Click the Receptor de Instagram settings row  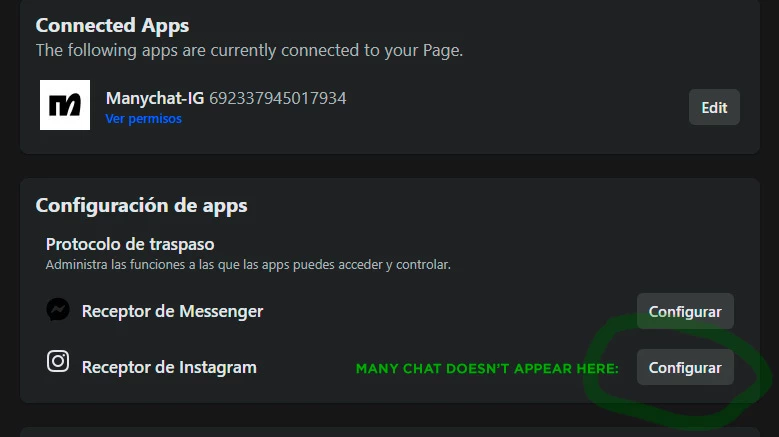[x=390, y=367]
